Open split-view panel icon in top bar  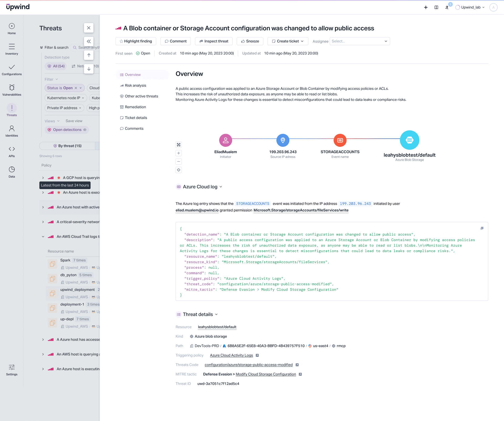point(436,7)
